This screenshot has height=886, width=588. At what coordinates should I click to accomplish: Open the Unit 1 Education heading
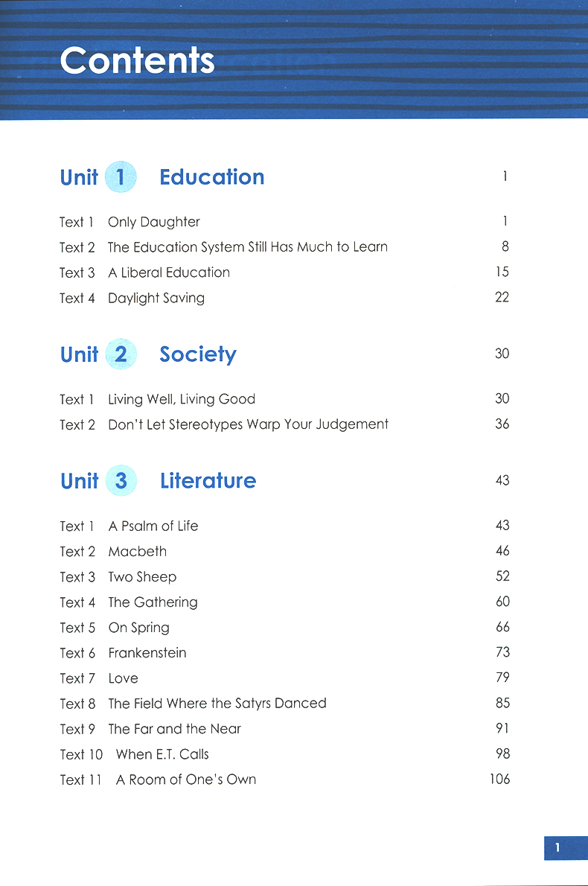[211, 177]
